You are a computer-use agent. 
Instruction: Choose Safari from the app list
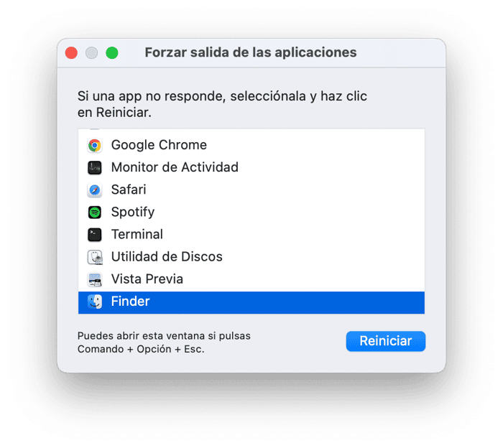pos(129,190)
